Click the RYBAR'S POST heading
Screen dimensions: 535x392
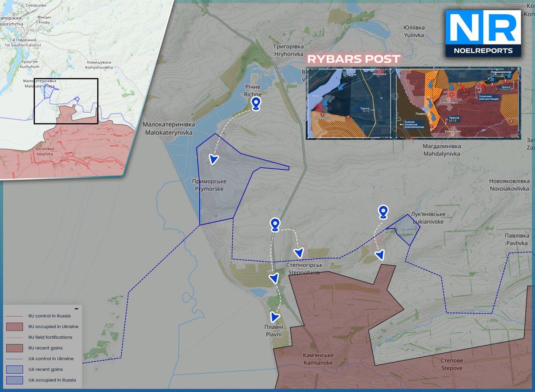click(x=354, y=58)
